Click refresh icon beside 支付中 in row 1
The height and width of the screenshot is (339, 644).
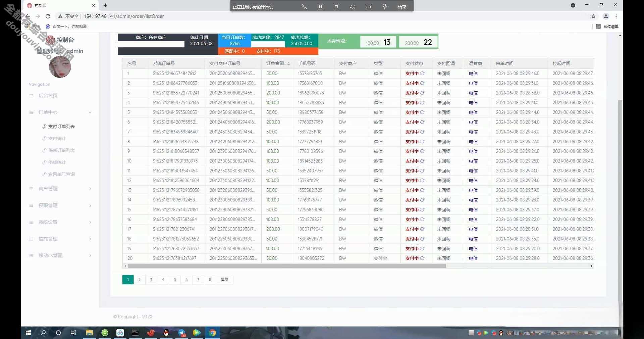[422, 73]
